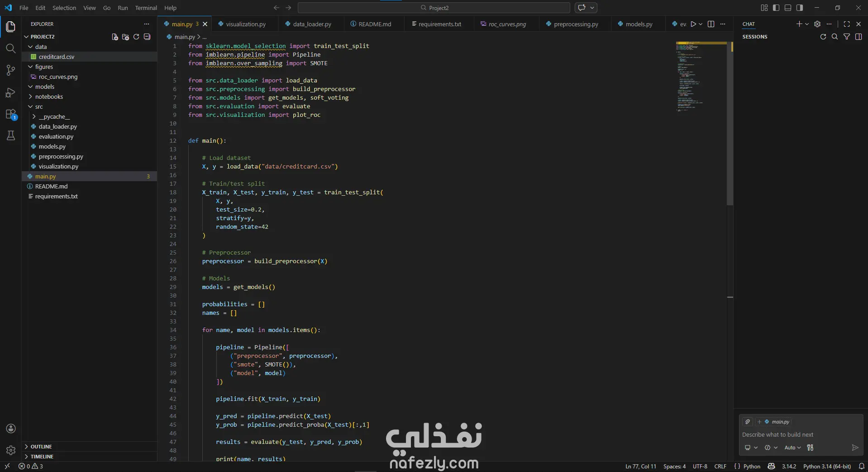This screenshot has width=868, height=472.
Task: Open the run button dropdown arrow
Action: point(701,24)
